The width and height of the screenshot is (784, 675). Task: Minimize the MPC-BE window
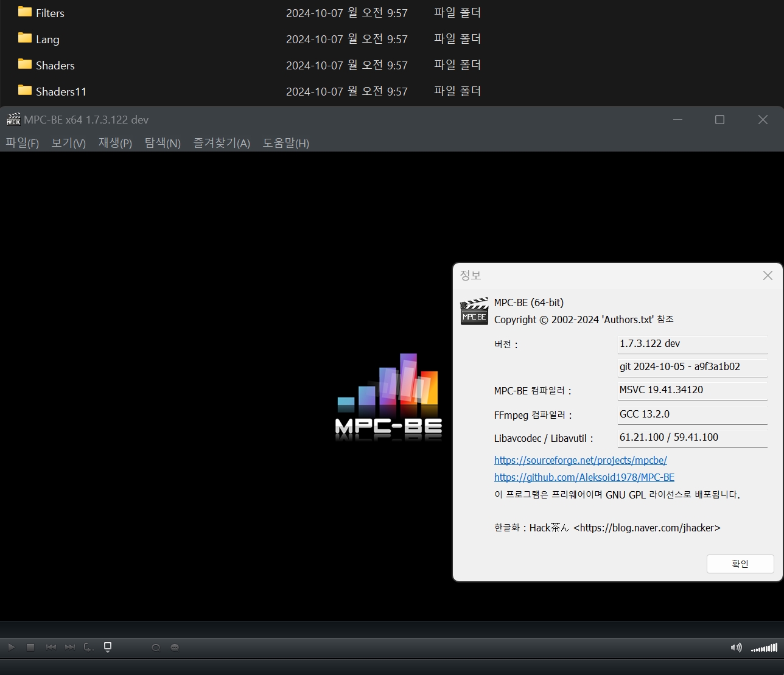(677, 120)
